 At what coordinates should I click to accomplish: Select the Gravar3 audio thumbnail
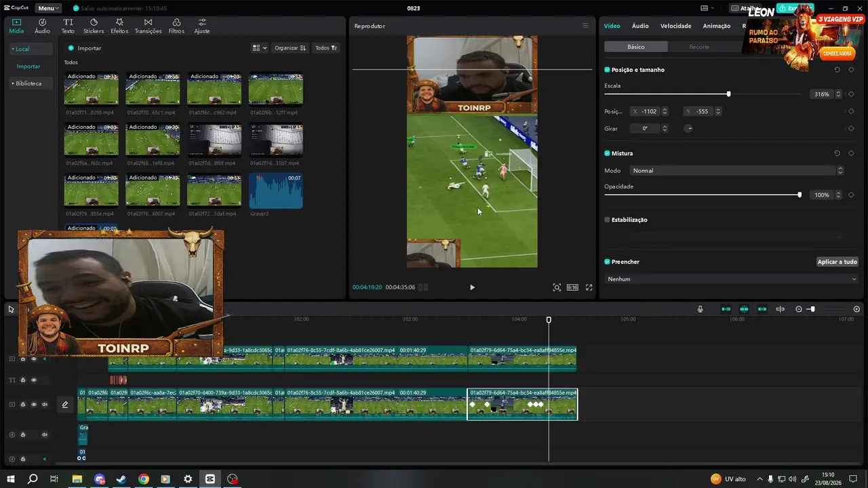click(276, 190)
